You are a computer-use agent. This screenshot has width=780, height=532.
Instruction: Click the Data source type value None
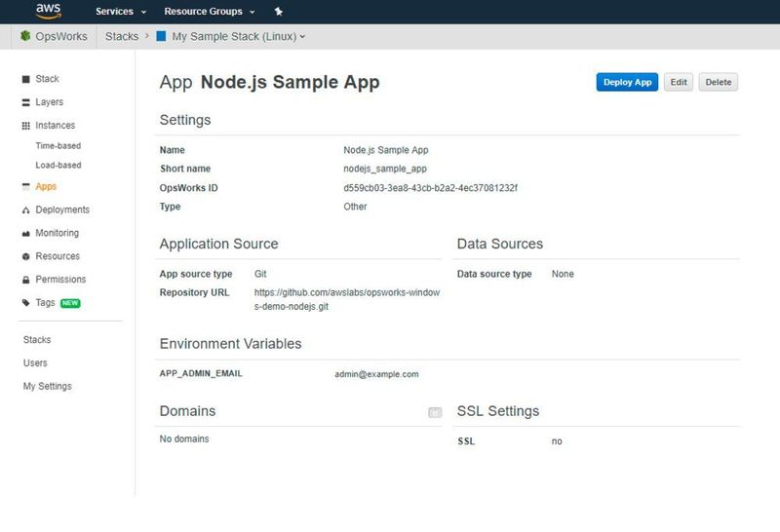[563, 274]
